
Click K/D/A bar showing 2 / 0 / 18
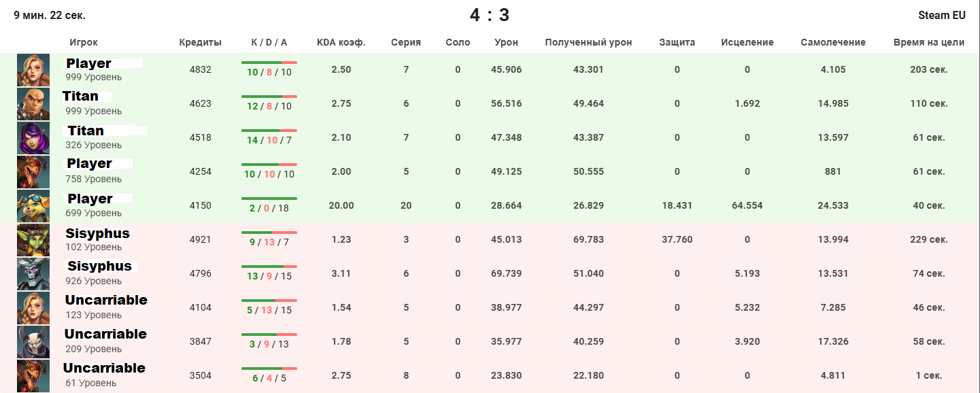[269, 205]
